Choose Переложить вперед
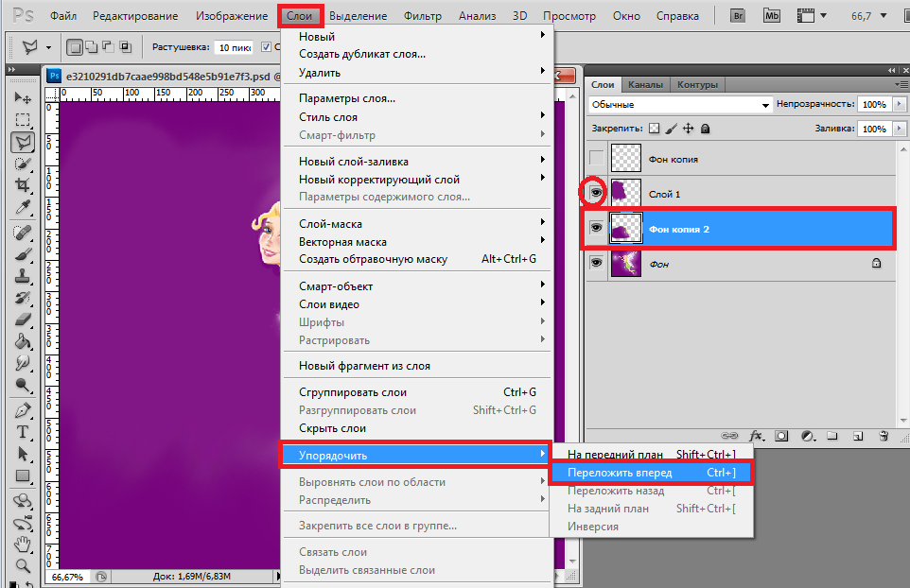This screenshot has width=910, height=588. point(651,473)
